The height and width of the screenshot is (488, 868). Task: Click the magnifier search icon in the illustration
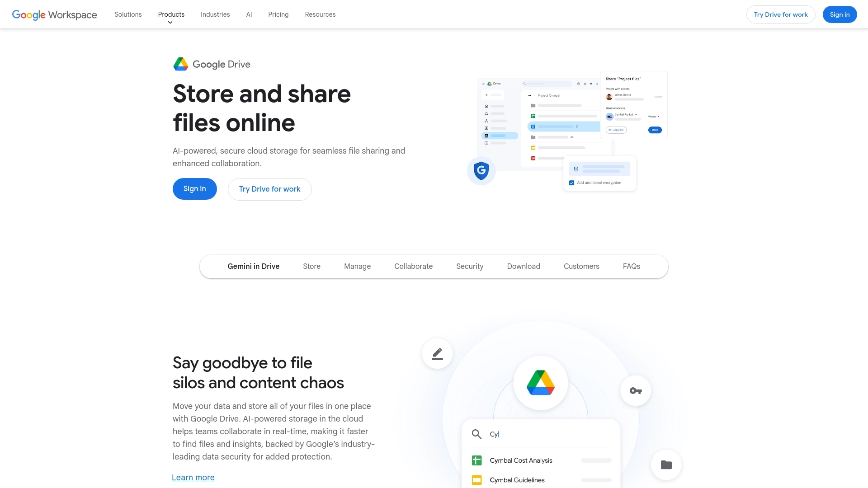(476, 434)
